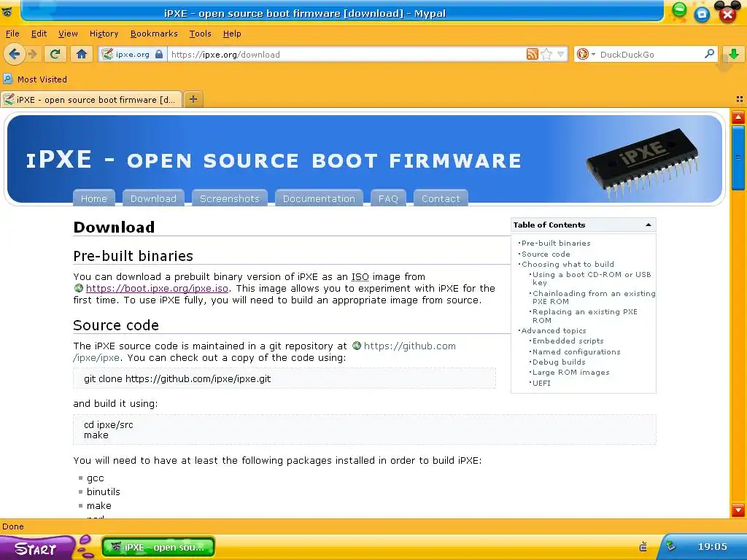Click the blue vertical scrollbar thumb

coord(738,158)
